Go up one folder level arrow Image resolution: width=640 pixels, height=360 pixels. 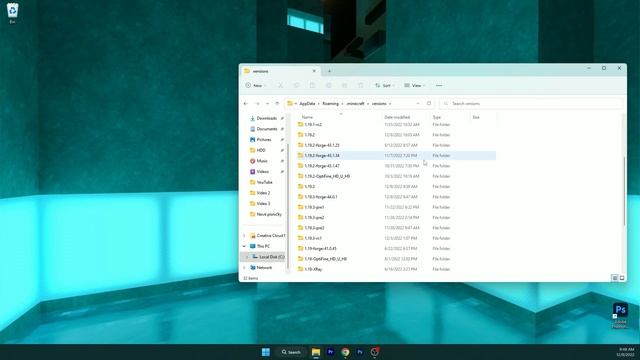coord(277,104)
